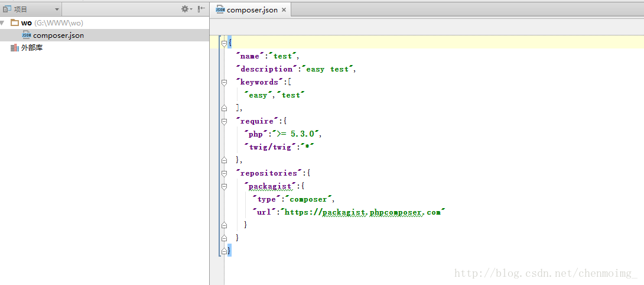Screen dimensions: 644x285
Task: Click the "type" key in the packagist block
Action: click(x=267, y=199)
